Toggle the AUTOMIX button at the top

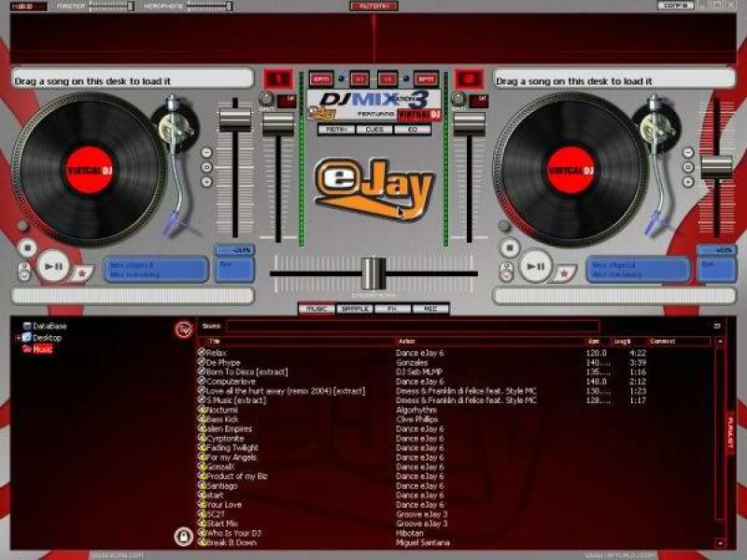click(x=373, y=6)
